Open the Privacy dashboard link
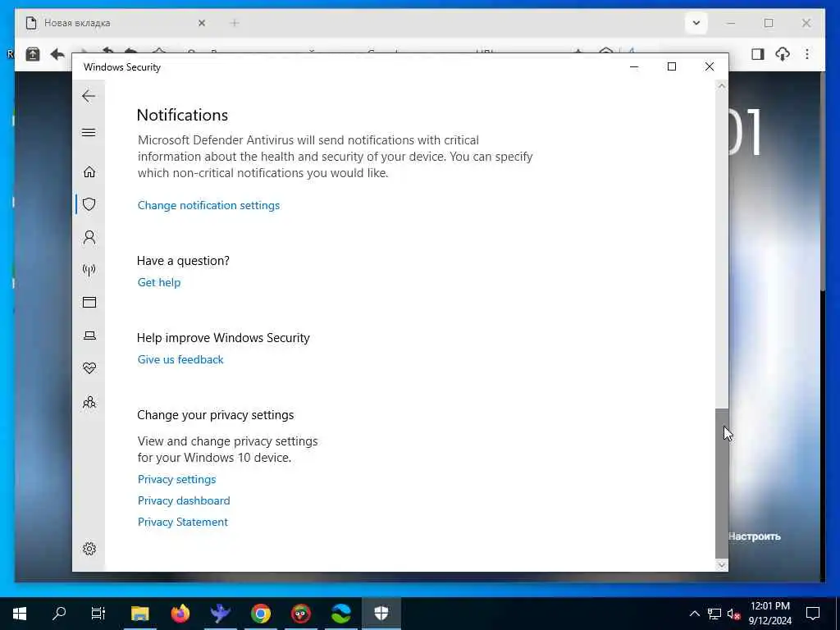The image size is (840, 630). [x=184, y=500]
